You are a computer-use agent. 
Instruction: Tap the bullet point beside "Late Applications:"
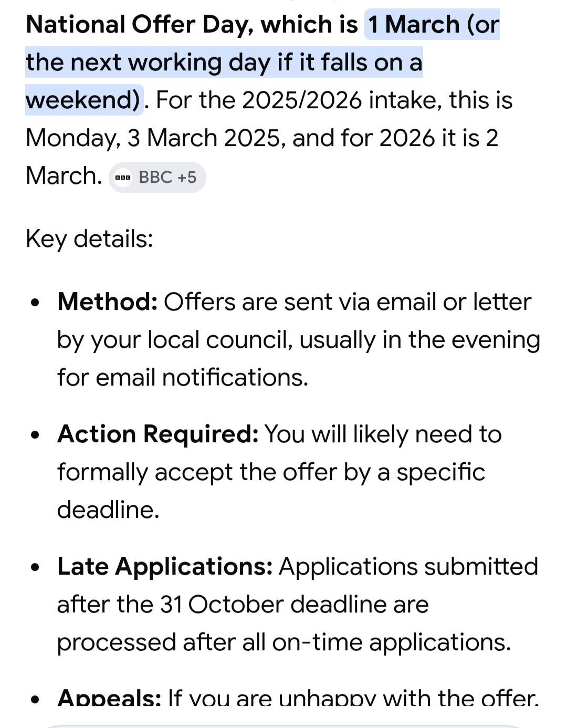pyautogui.click(x=35, y=568)
